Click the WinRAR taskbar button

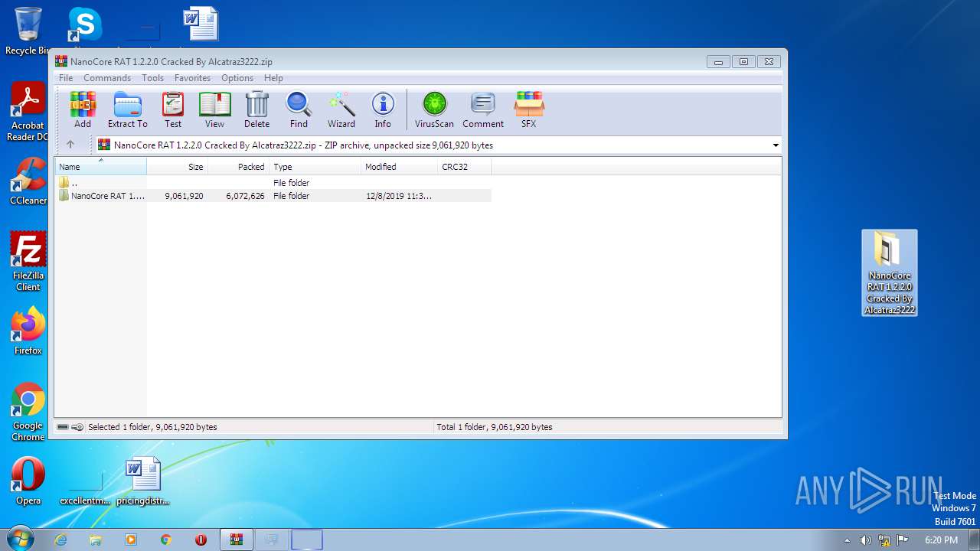click(x=237, y=540)
